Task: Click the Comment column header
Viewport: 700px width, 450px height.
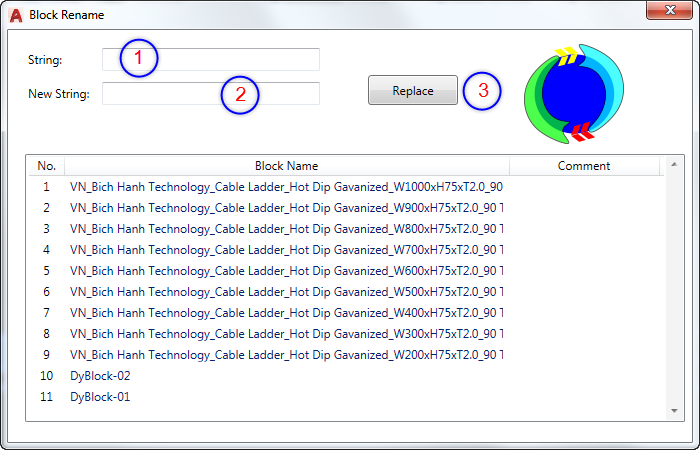Action: click(584, 166)
